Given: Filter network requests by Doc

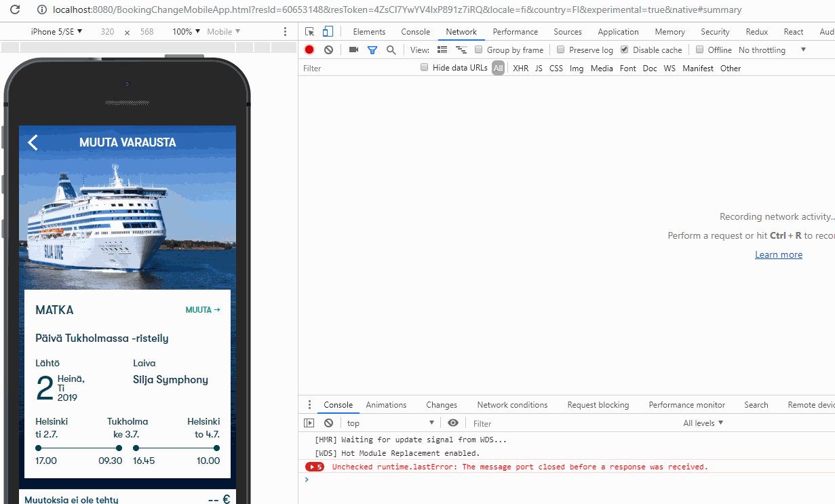Looking at the screenshot, I should click(x=650, y=68).
